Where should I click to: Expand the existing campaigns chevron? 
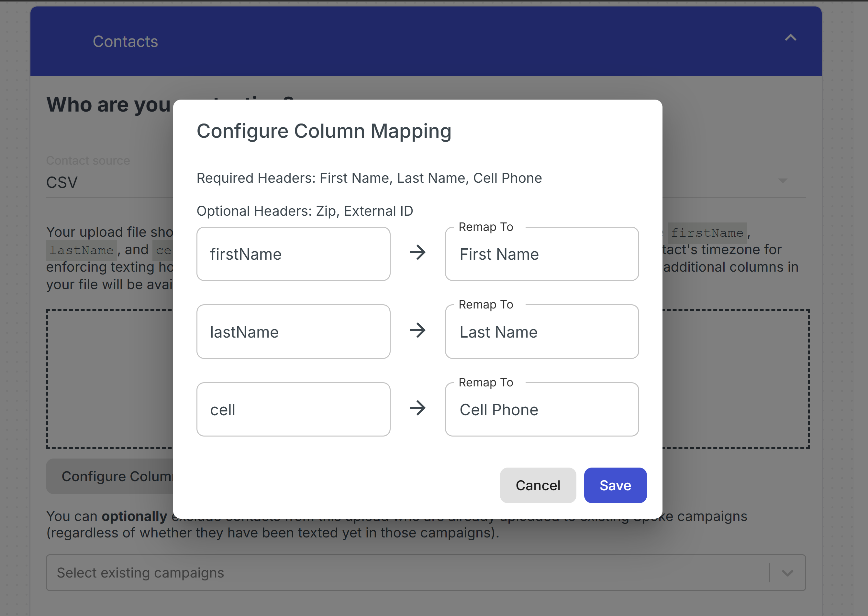click(x=787, y=573)
